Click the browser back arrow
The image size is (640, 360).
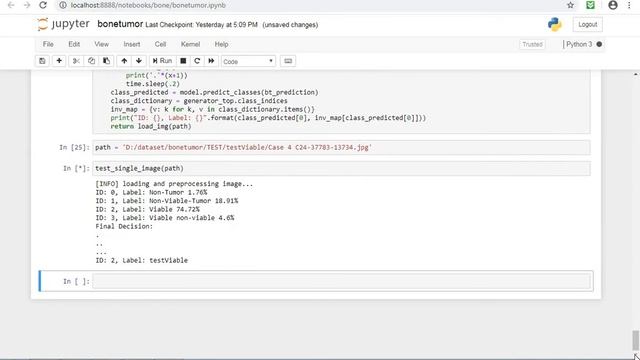point(11,5)
